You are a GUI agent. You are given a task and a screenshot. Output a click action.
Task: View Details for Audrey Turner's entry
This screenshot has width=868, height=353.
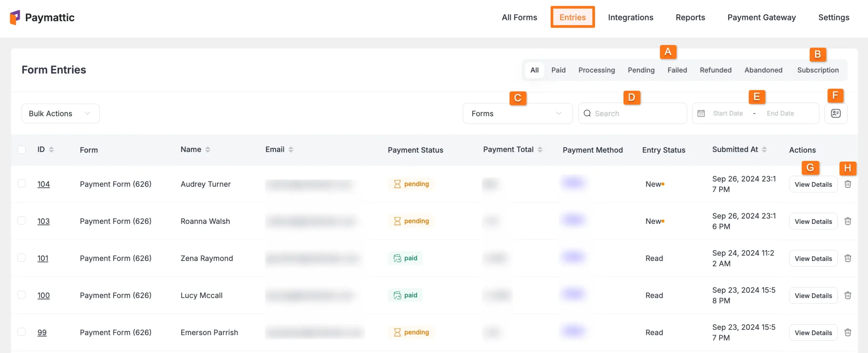[x=814, y=184]
